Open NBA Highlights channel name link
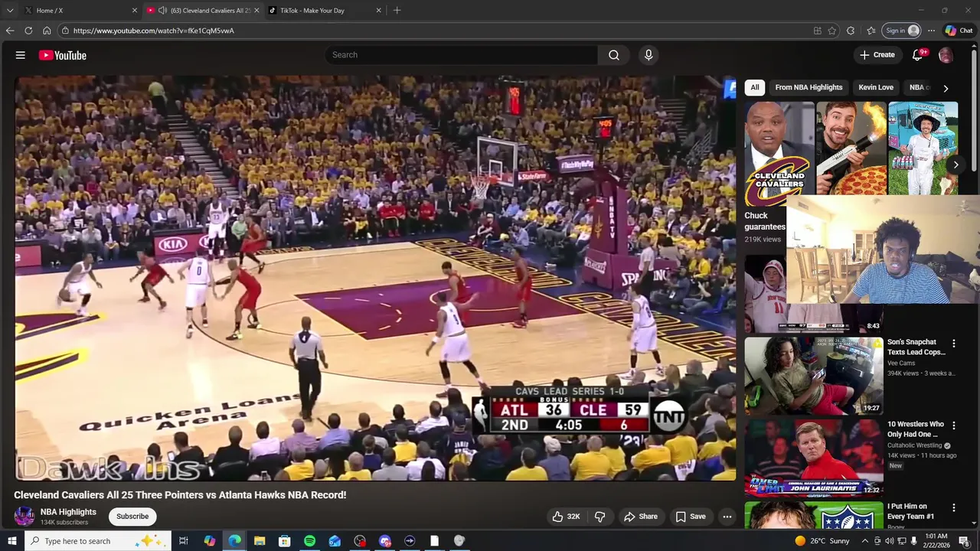The height and width of the screenshot is (551, 980). click(68, 512)
